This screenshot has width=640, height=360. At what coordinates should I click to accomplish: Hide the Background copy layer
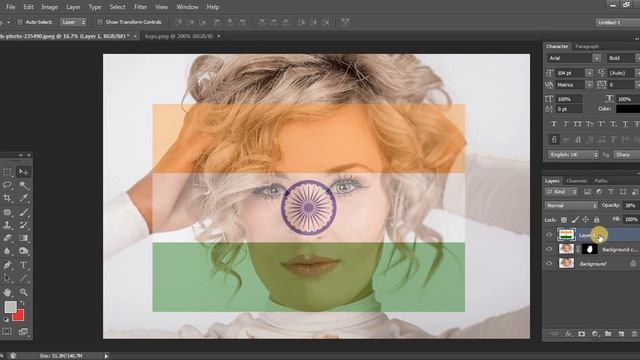(549, 249)
